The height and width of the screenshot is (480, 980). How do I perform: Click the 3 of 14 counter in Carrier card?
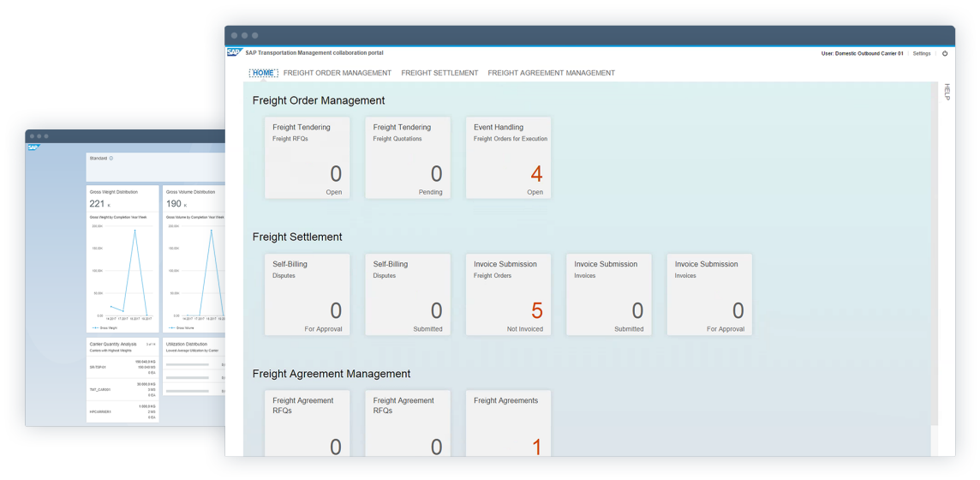tap(150, 345)
